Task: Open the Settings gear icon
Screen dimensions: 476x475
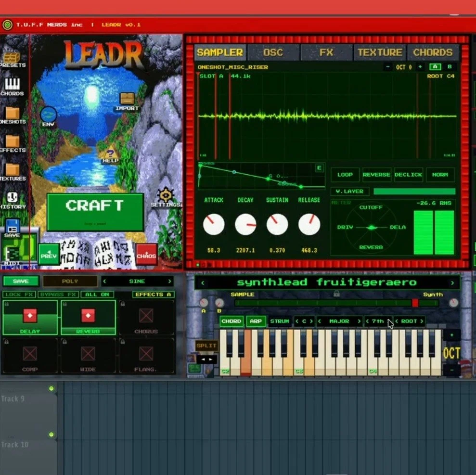Action: 165,195
